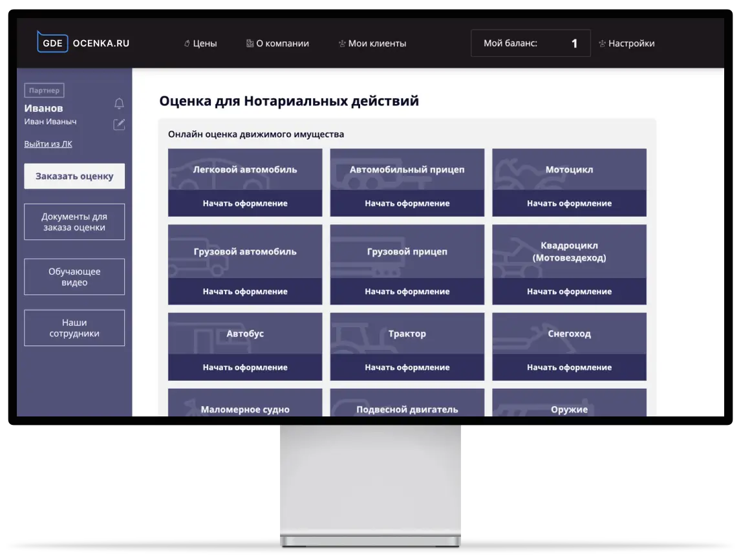Click the notification bell icon
This screenshot has width=741, height=560.
tap(119, 104)
